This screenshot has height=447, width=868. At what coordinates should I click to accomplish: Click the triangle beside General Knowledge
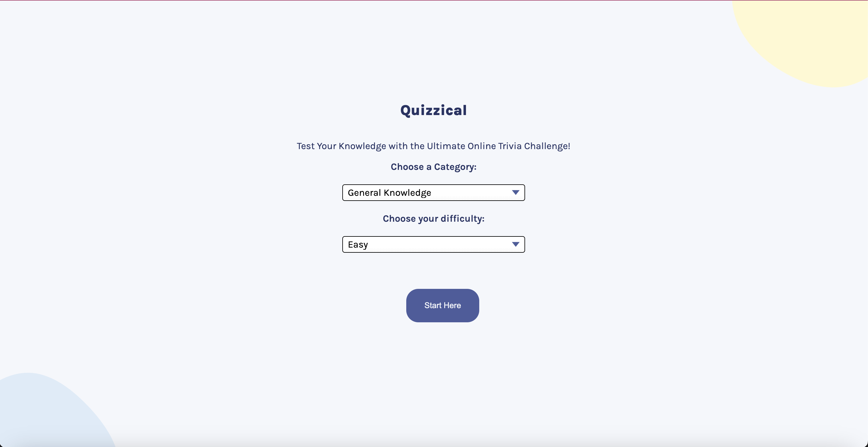pyautogui.click(x=515, y=192)
